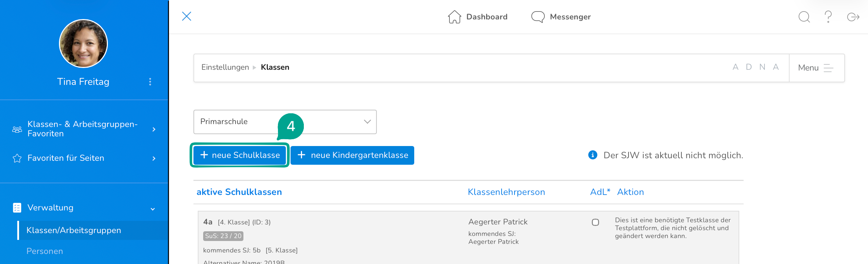868x264 pixels.
Task: Click the Klassen breadcrumb item
Action: coord(275,67)
